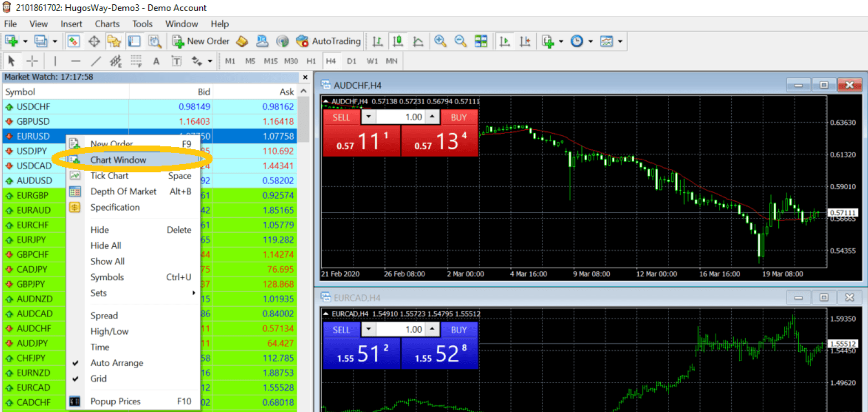
Task: Switch timeframe to MN
Action: (x=392, y=61)
